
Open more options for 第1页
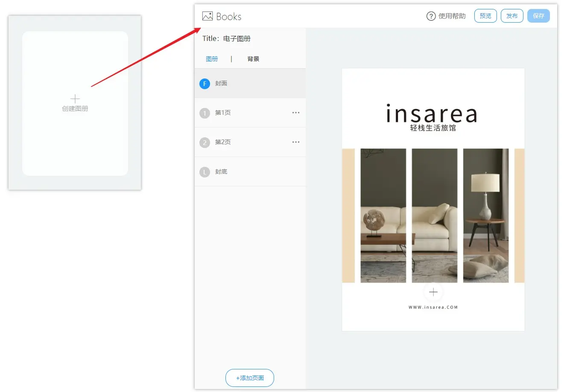295,113
